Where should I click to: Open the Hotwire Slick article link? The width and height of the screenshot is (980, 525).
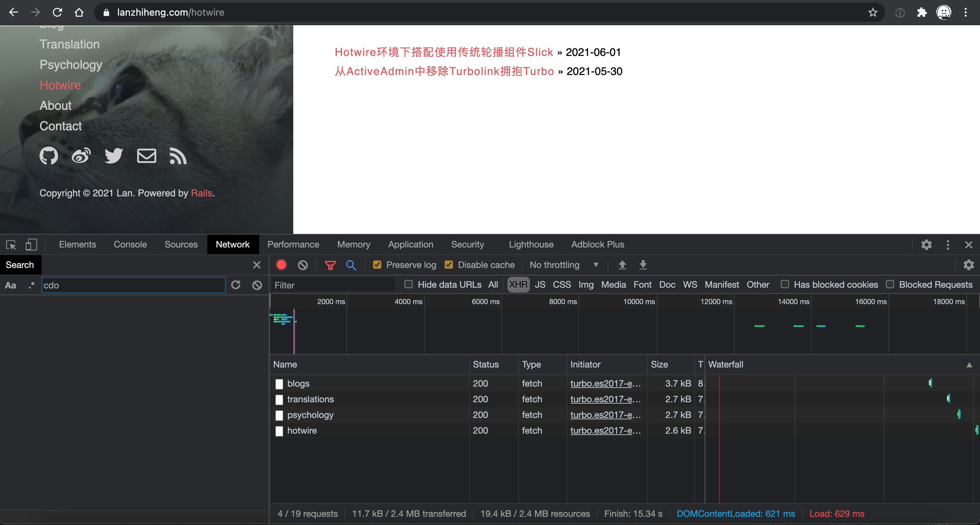(x=444, y=52)
